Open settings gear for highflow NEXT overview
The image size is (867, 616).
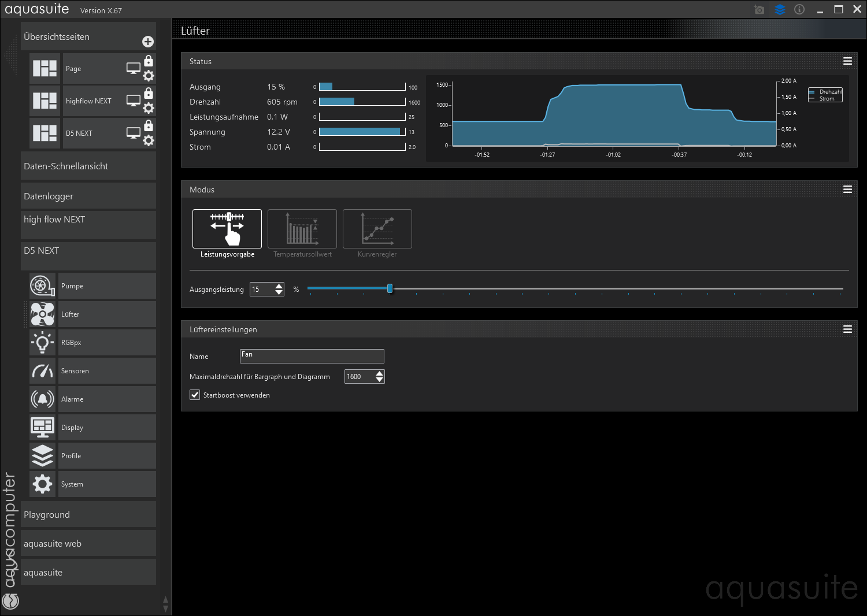(149, 108)
